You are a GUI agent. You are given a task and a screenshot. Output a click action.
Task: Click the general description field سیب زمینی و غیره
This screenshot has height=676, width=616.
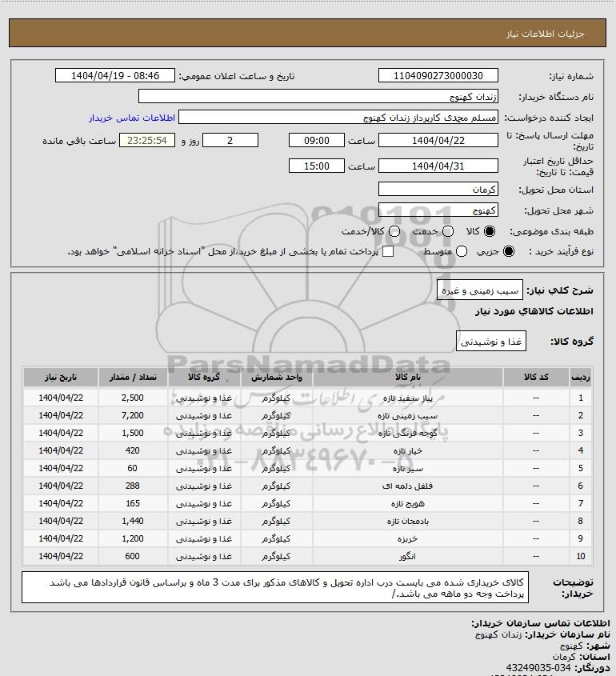click(x=480, y=290)
